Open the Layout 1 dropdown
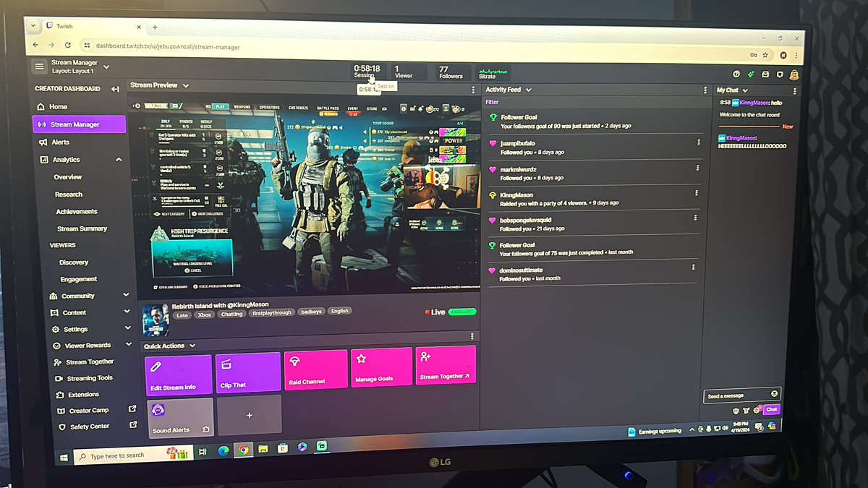 pyautogui.click(x=106, y=67)
